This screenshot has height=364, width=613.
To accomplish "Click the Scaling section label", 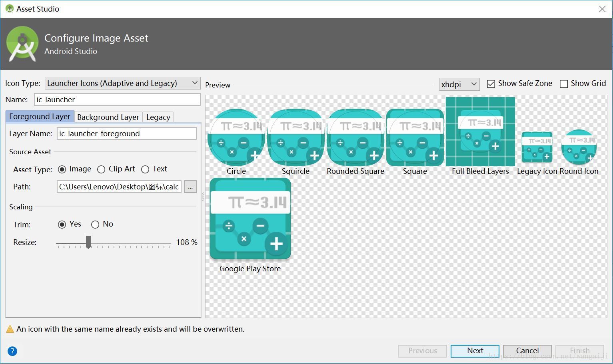I will (21, 207).
